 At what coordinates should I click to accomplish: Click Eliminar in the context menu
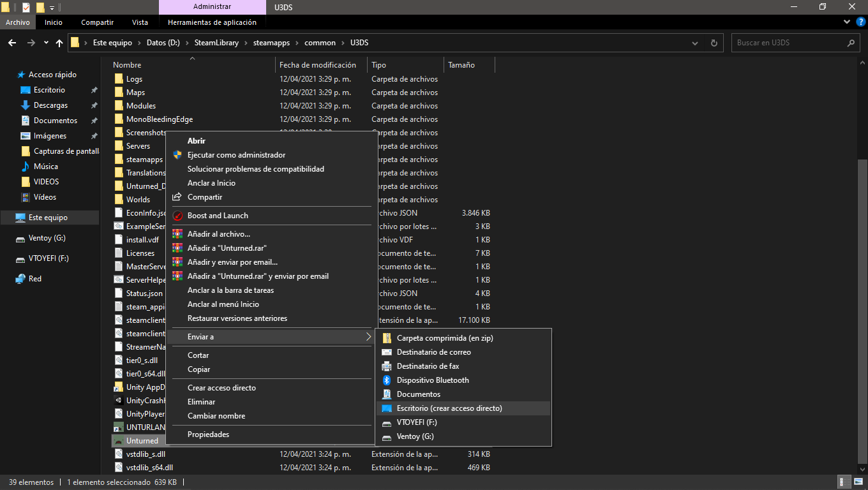201,402
